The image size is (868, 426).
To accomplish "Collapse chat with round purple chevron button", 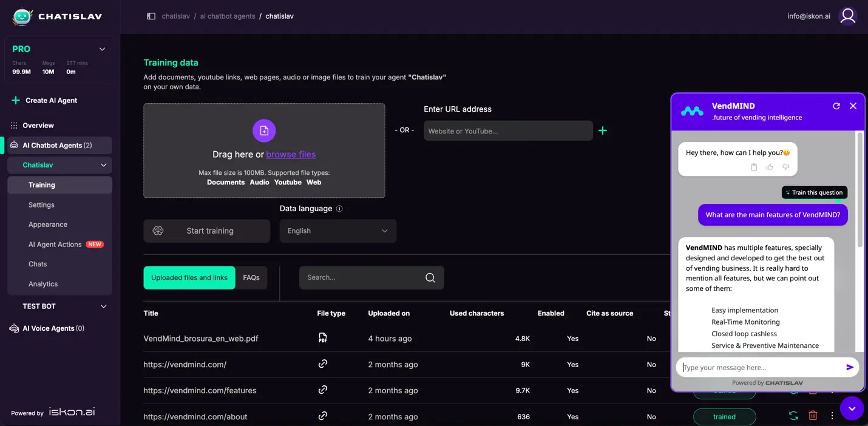I will (852, 408).
